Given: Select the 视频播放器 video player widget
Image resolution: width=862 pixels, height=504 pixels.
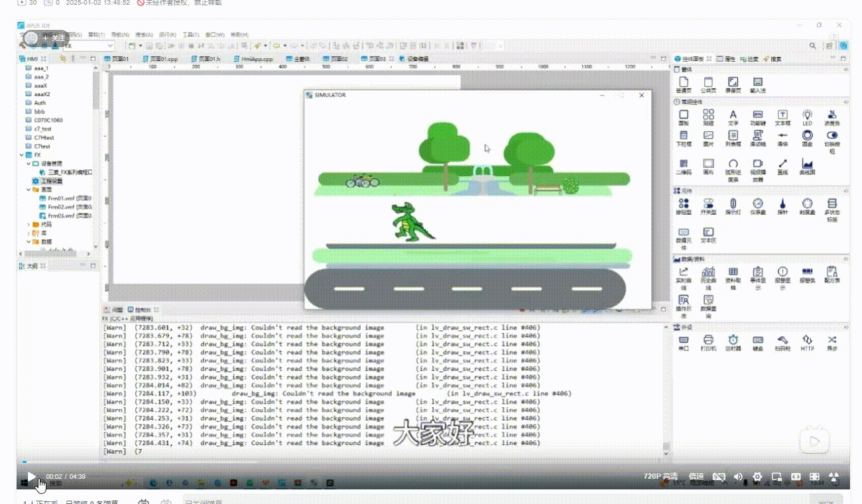Looking at the screenshot, I should [758, 170].
